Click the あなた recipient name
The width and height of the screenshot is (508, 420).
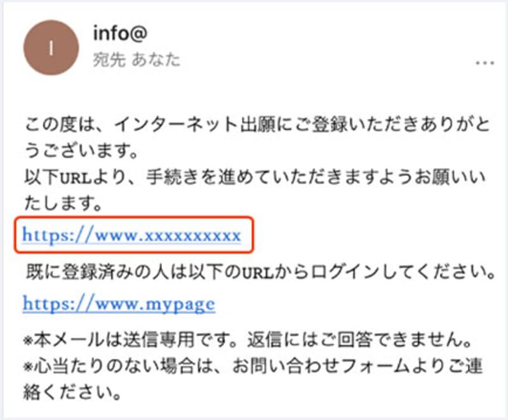156,60
